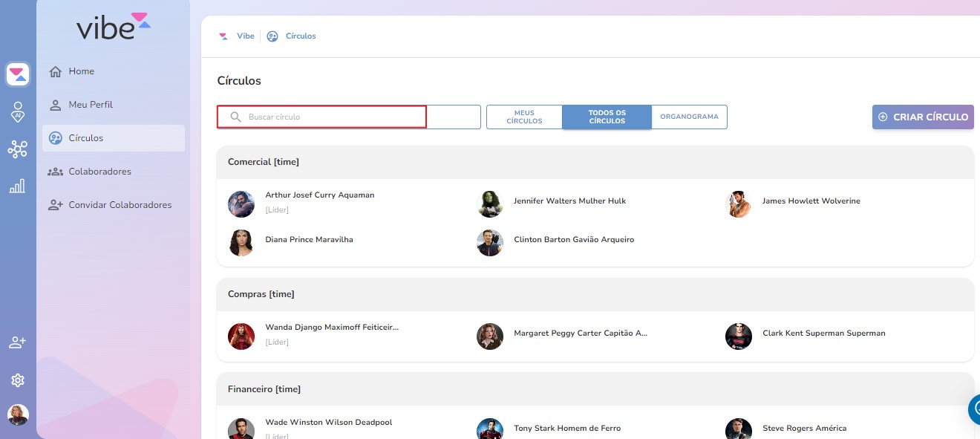
Task: Open the Financeiro [time] circle header
Action: (595, 389)
